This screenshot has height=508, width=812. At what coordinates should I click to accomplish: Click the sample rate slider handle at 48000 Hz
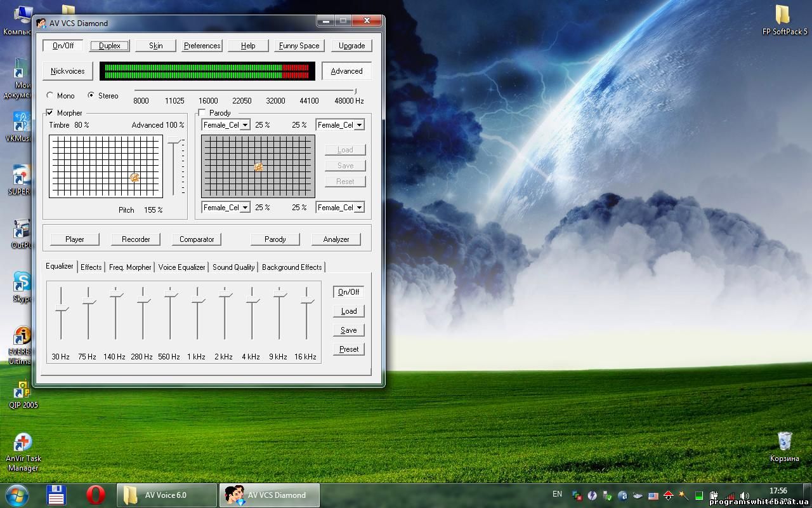click(355, 91)
